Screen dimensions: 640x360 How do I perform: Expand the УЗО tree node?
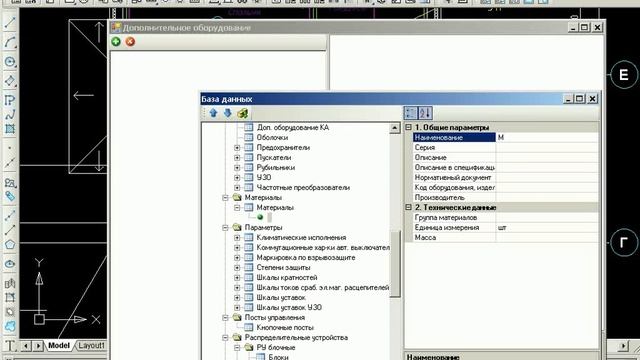tap(237, 178)
